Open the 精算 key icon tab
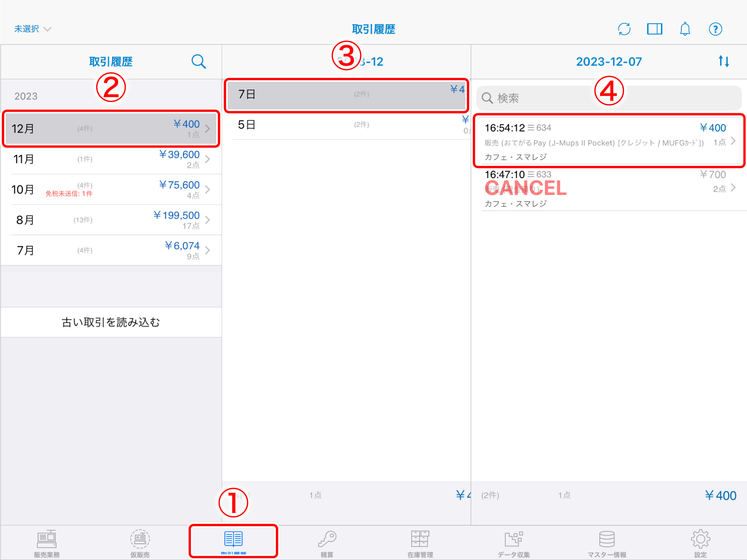Screen dimensions: 747x560 pyautogui.click(x=327, y=543)
